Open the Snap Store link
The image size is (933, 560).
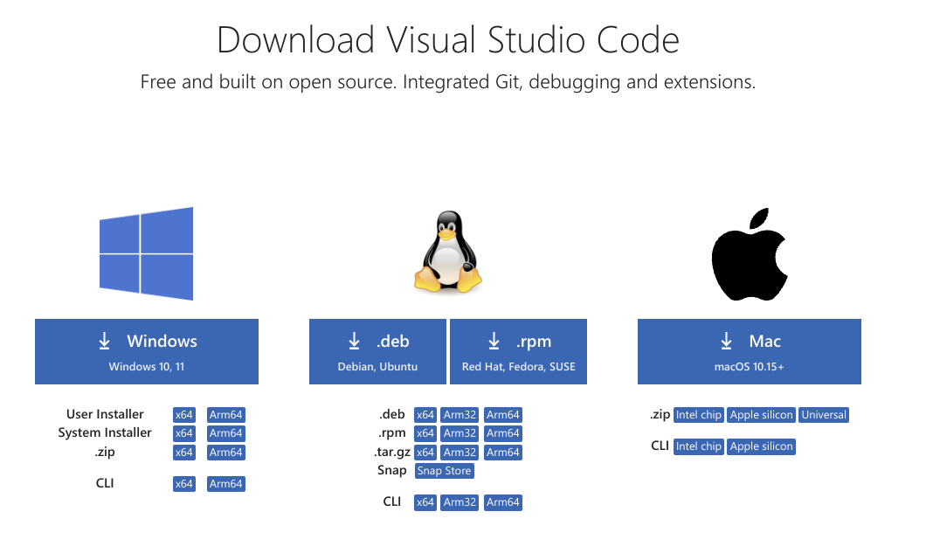pos(445,471)
